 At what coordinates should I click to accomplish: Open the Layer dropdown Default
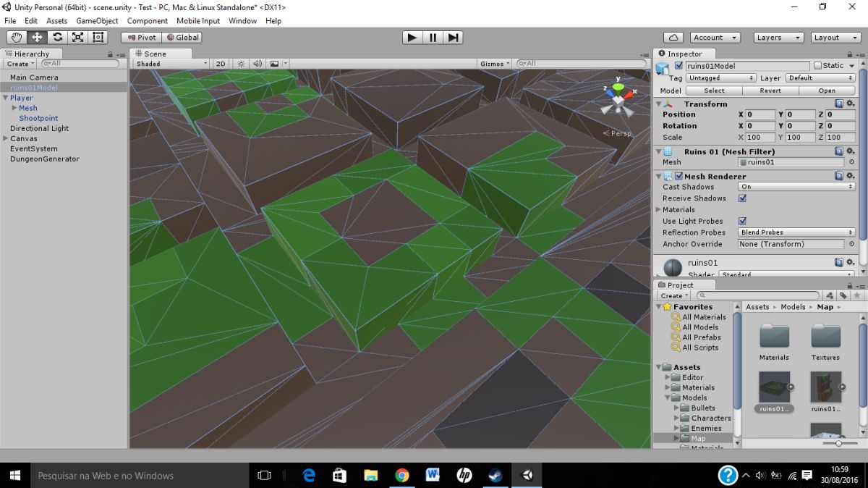pyautogui.click(x=820, y=77)
